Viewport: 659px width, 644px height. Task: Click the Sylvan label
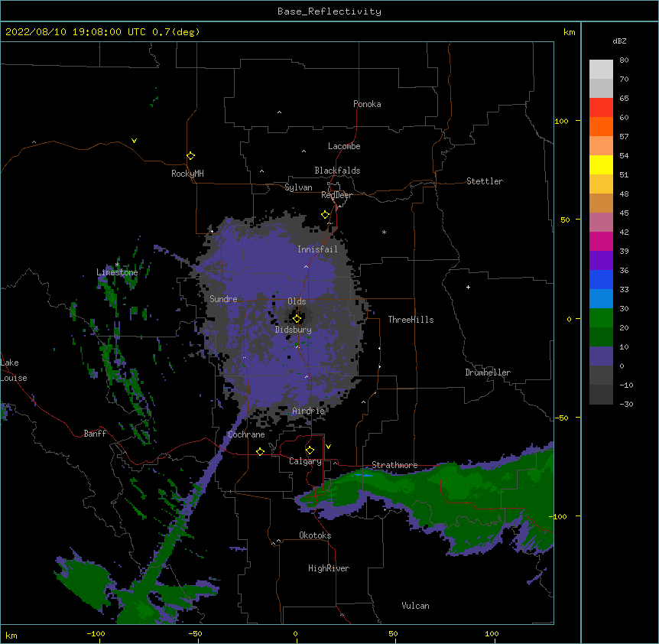[x=298, y=187]
